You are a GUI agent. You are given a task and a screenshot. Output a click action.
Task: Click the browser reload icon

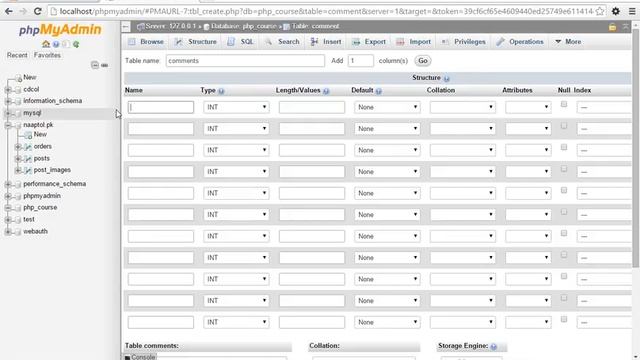38,11
